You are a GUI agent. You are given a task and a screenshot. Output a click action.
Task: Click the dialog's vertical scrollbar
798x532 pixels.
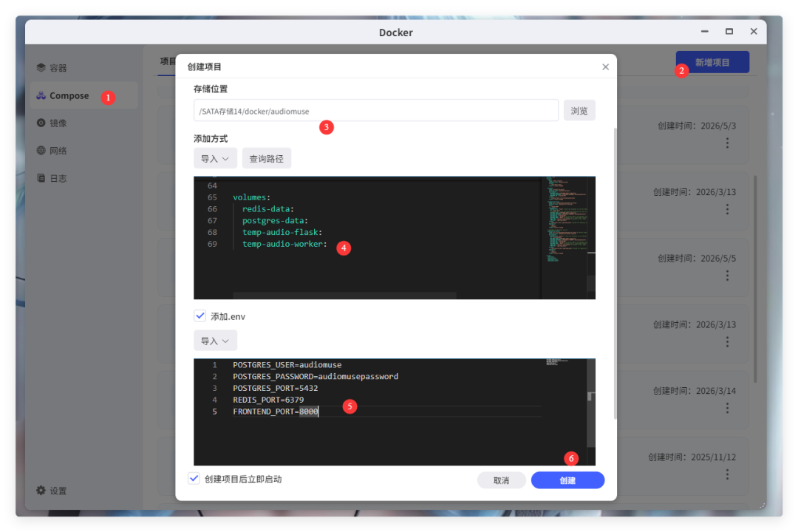pos(615,273)
